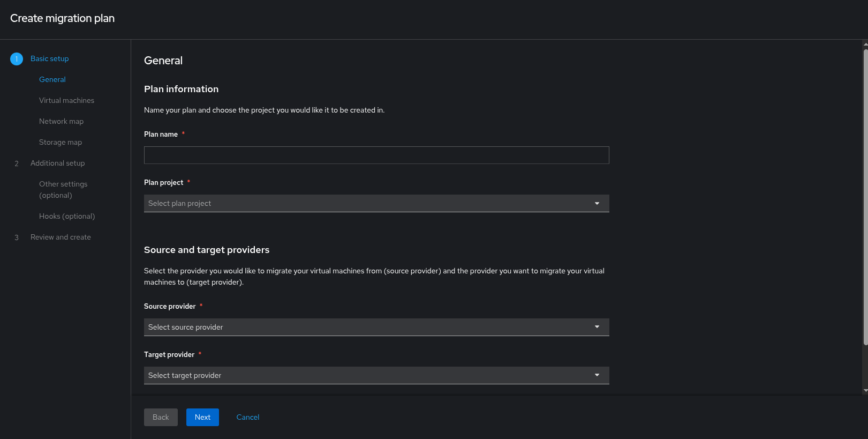868x439 pixels.
Task: Click the vertical scrollbar on the right
Action: coord(865,198)
